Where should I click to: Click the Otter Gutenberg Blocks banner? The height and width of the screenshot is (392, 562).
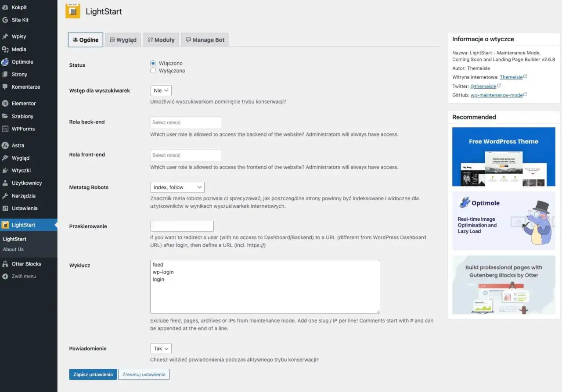pyautogui.click(x=504, y=285)
